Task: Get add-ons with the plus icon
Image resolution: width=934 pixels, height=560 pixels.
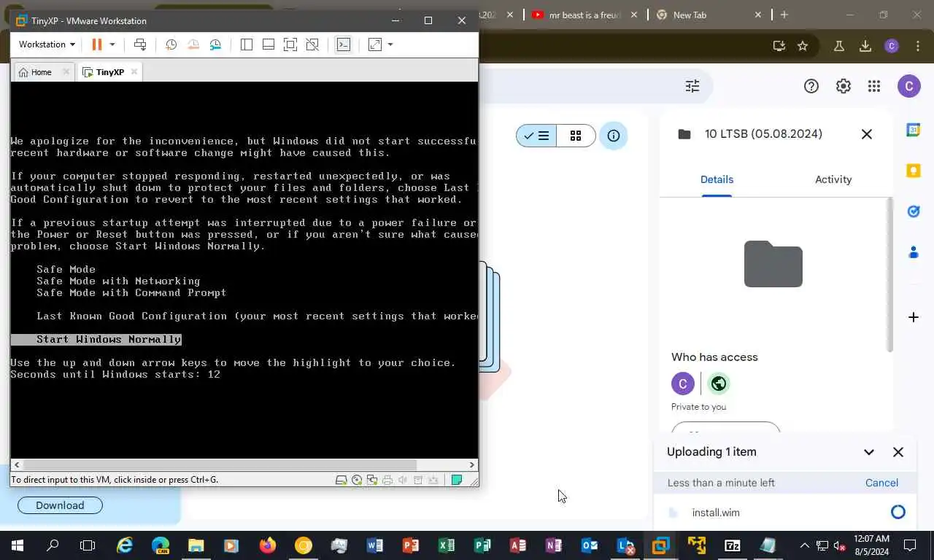Action: click(x=913, y=317)
